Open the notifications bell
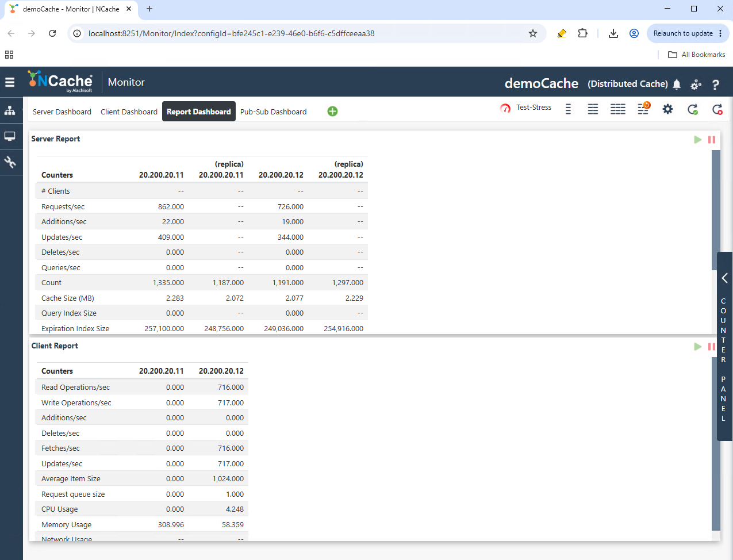This screenshot has height=560, width=733. (x=677, y=85)
